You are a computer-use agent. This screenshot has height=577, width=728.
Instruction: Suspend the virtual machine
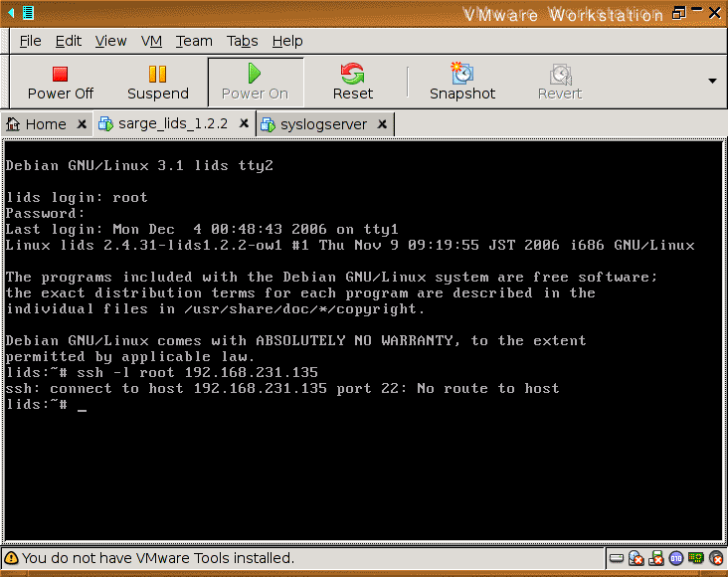pyautogui.click(x=158, y=83)
